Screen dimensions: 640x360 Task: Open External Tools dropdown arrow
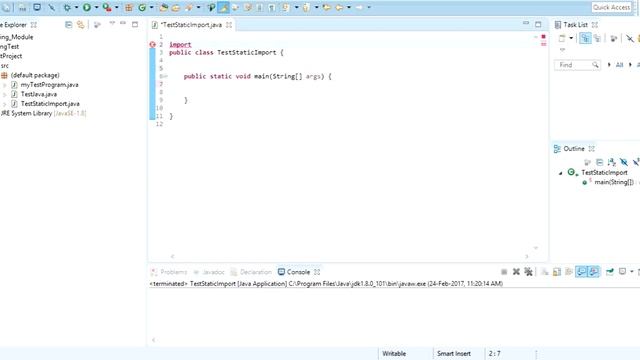[x=117, y=7]
